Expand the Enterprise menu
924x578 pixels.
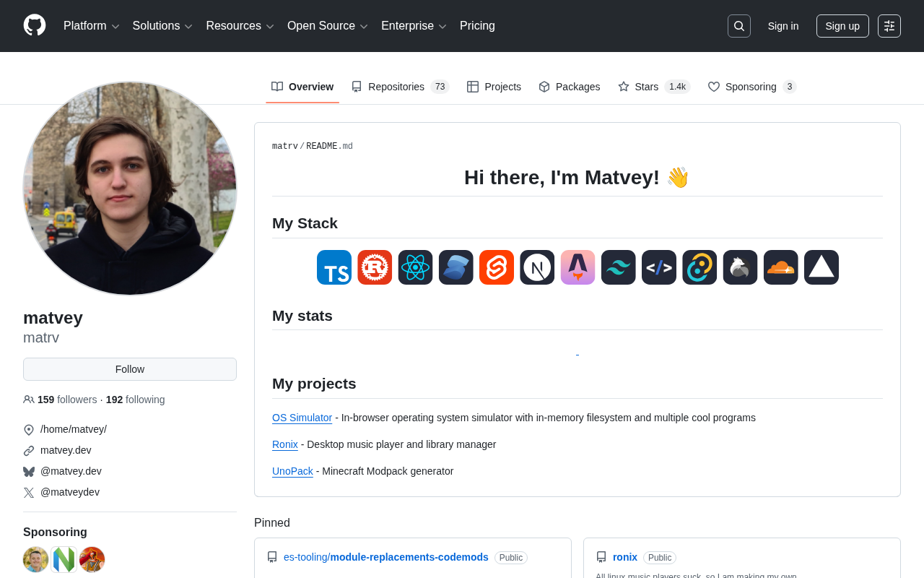(x=414, y=26)
